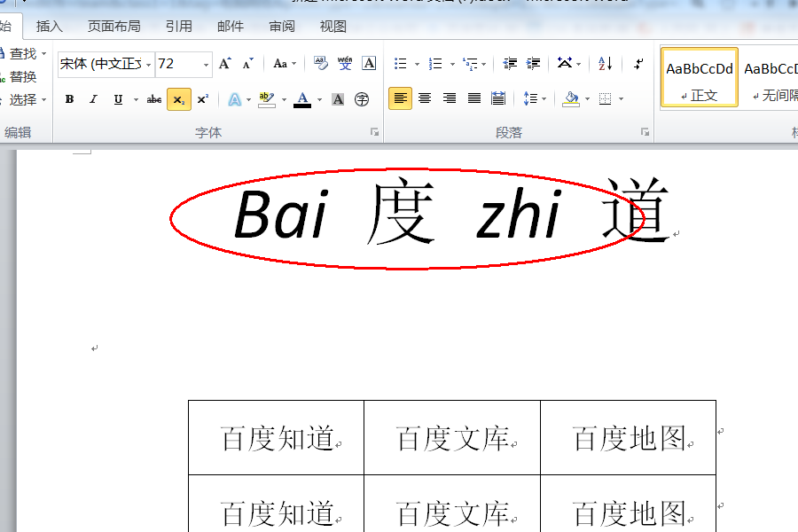The height and width of the screenshot is (532, 798).
Task: Click the Shrink Font icon
Action: coord(248,64)
